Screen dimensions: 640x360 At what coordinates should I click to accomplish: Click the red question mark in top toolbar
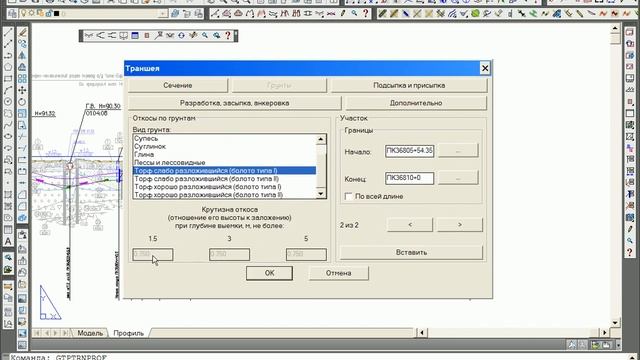tap(365, 13)
